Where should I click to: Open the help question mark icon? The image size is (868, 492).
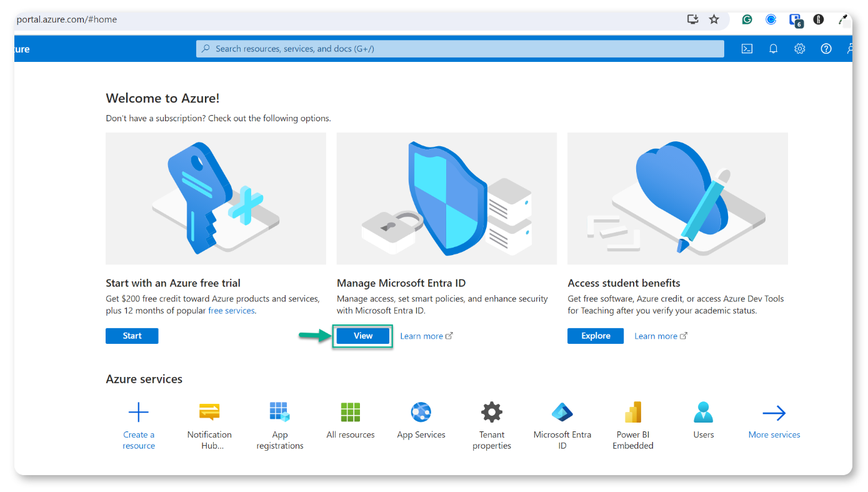point(826,49)
